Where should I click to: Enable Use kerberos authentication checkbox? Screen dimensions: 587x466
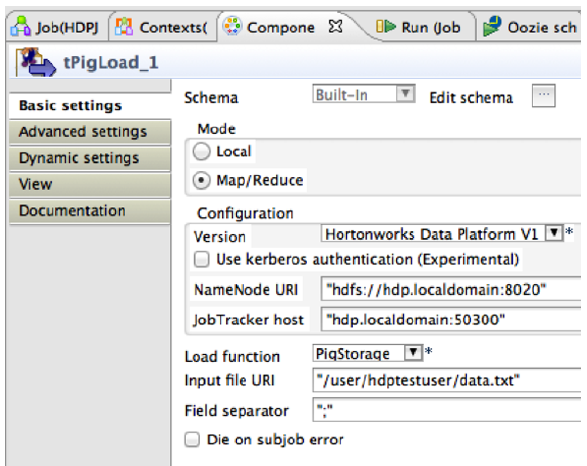(201, 259)
